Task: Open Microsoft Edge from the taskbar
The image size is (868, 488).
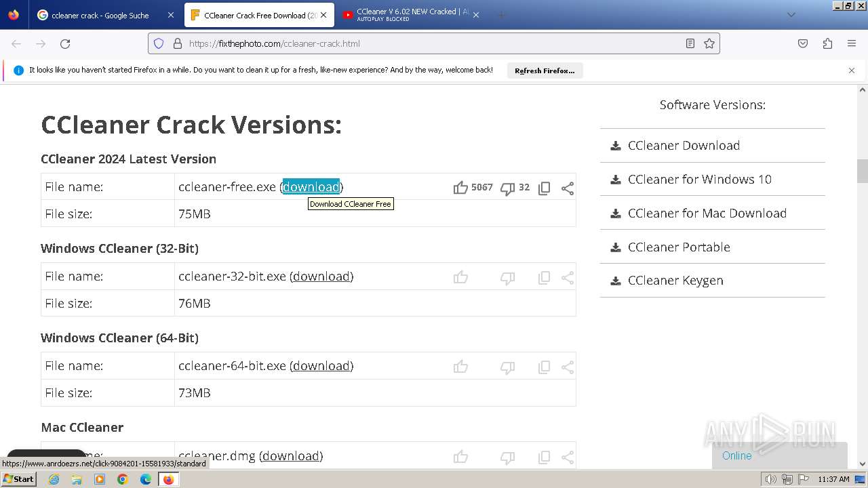Action: tap(146, 479)
